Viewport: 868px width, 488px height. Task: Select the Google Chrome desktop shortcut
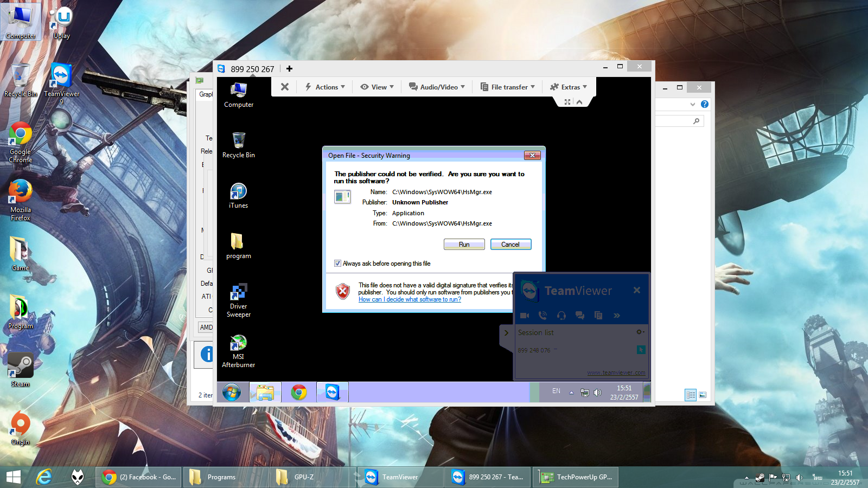[21, 143]
